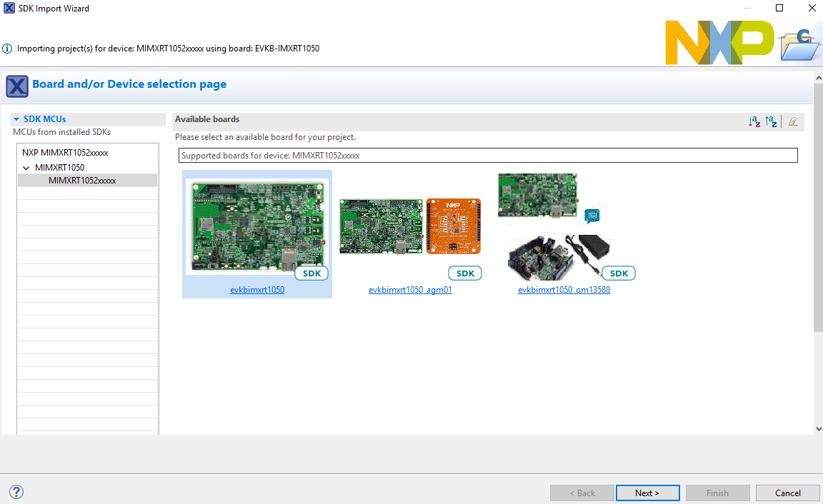
Task: Open the evkbimxrt1050_om13588 board link
Action: [564, 290]
